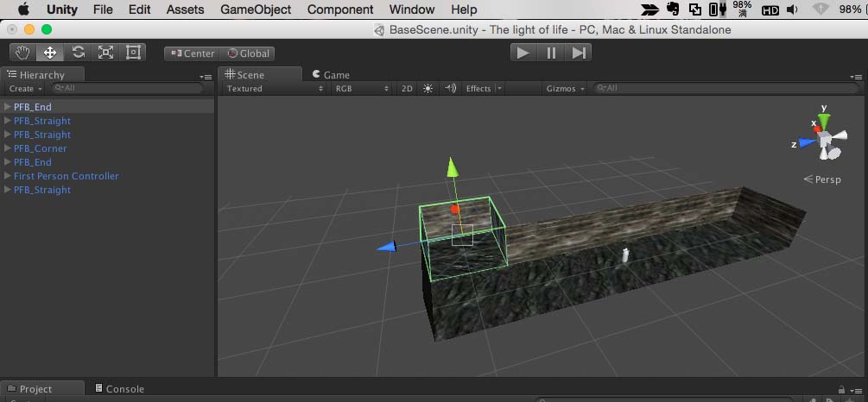Click the Step frame button
The image size is (868, 402).
(x=579, y=53)
